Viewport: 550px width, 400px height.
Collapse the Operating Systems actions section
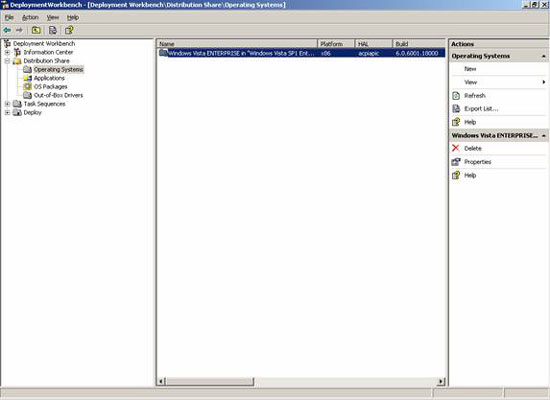(x=544, y=56)
